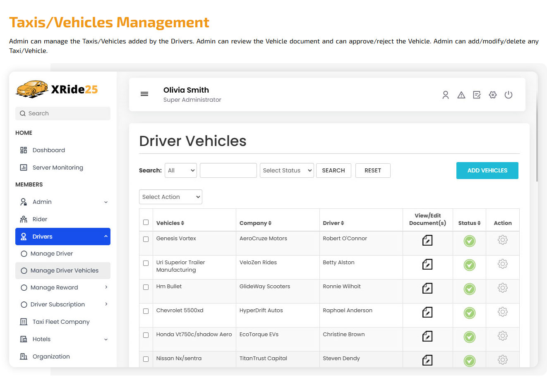Check the Uri Superior Trailer row checkbox
The image size is (547, 392).
146,263
